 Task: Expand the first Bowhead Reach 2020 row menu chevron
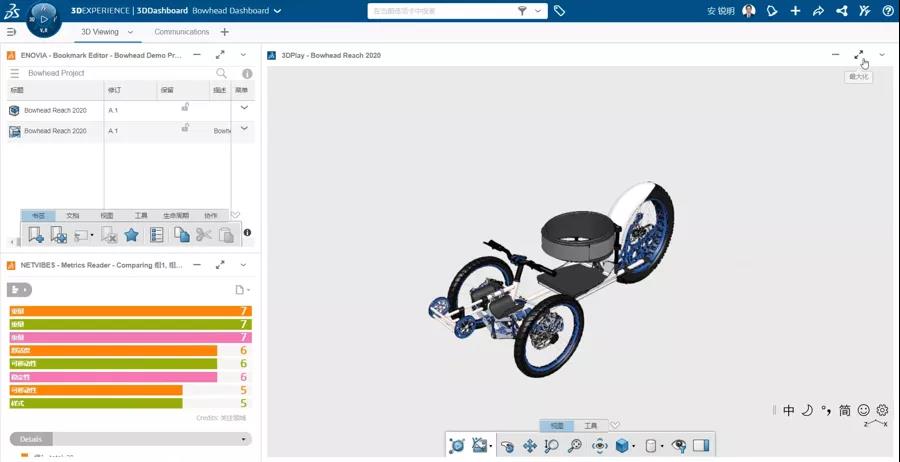click(x=244, y=107)
